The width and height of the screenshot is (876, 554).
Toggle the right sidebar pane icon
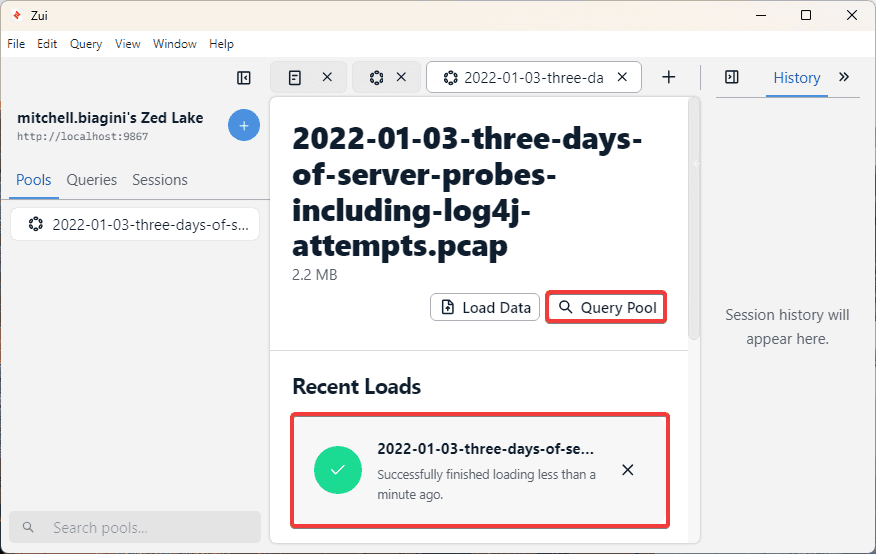[731, 77]
